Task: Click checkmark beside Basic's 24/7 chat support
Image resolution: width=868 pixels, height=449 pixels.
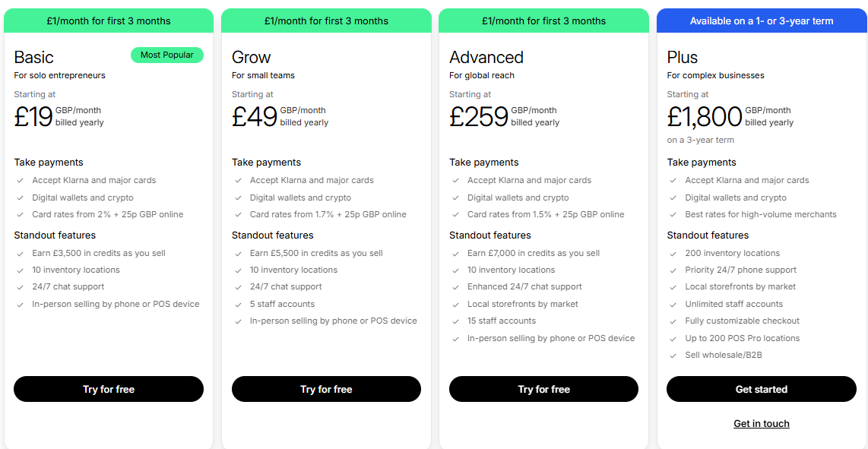Action: (x=19, y=287)
